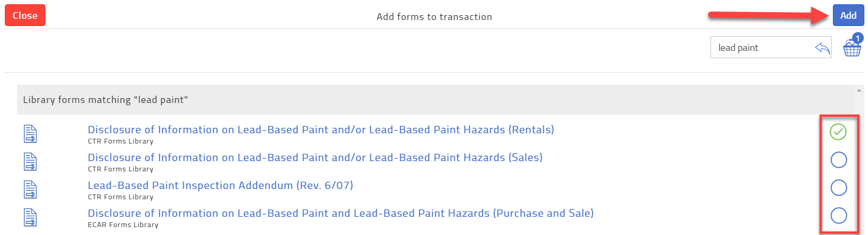This screenshot has height=235, width=868.
Task: Open Lead-Based Paint Hazards (Rentals) disclosure link
Action: (321, 130)
